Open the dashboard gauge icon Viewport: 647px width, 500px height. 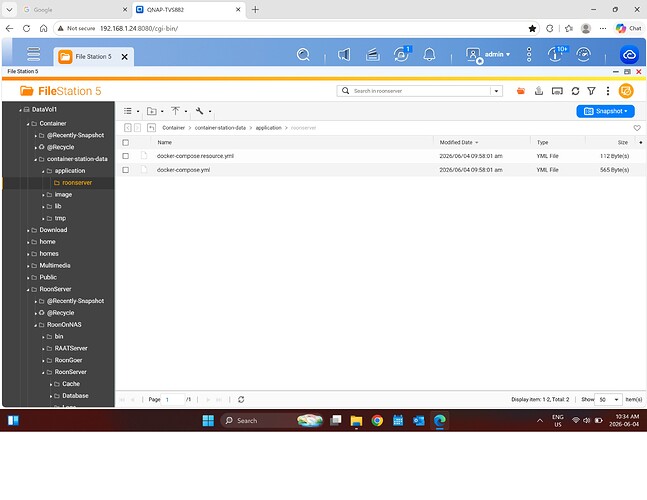point(583,54)
